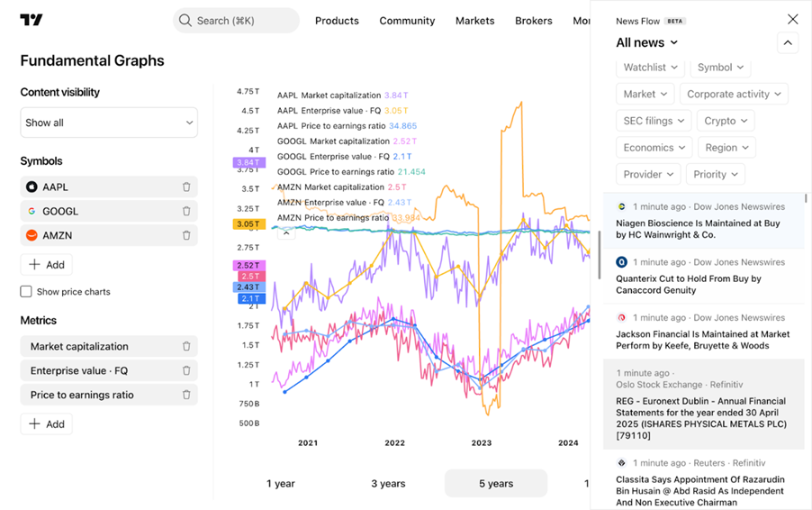Click Quanterix news item logo icon

click(621, 261)
